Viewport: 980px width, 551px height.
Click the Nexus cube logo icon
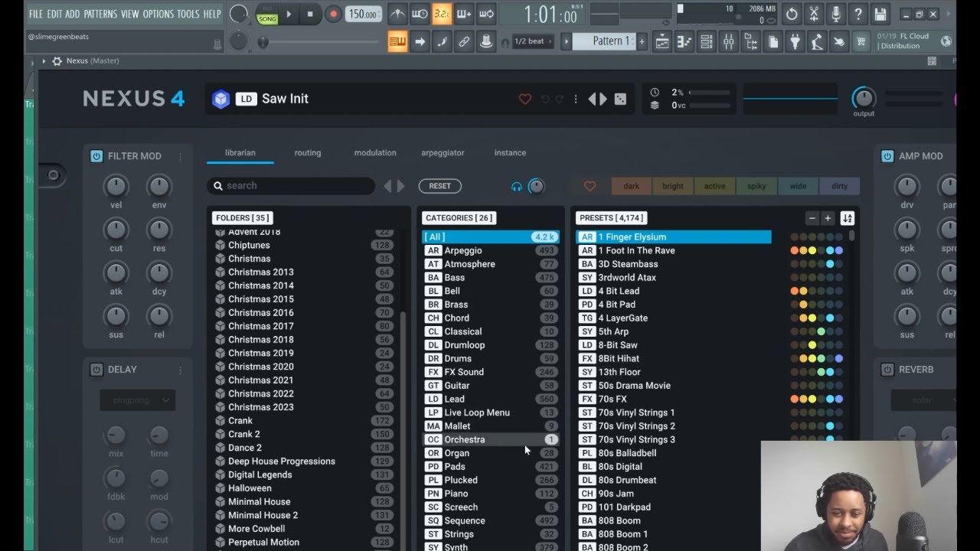pos(221,99)
